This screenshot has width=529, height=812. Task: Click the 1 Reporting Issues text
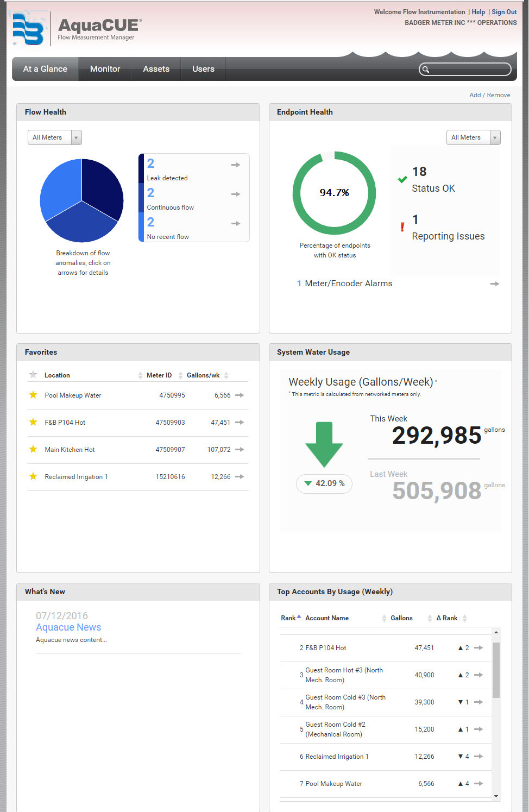point(448,228)
